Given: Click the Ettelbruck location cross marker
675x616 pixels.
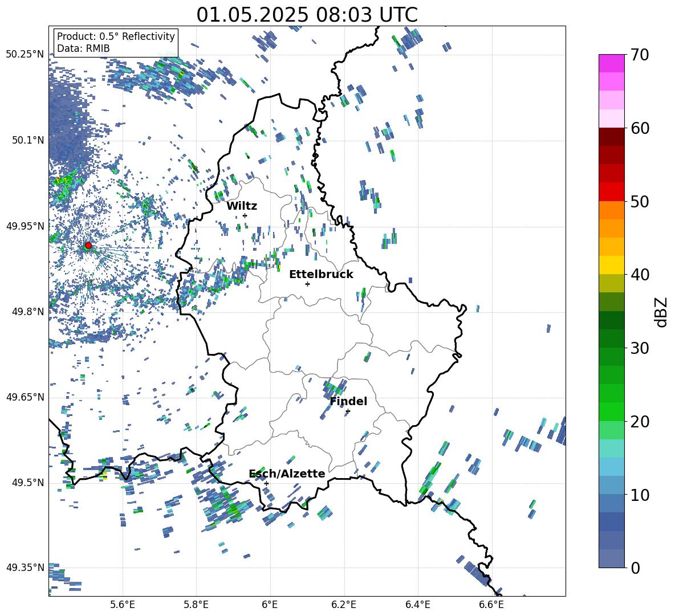Looking at the screenshot, I should (307, 284).
